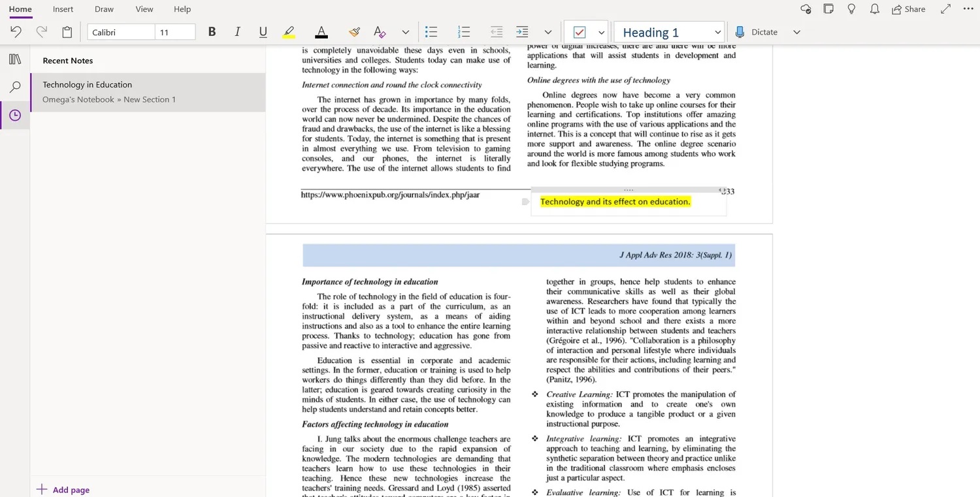Open search from sidebar magnifier icon
The height and width of the screenshot is (497, 980).
(x=15, y=87)
